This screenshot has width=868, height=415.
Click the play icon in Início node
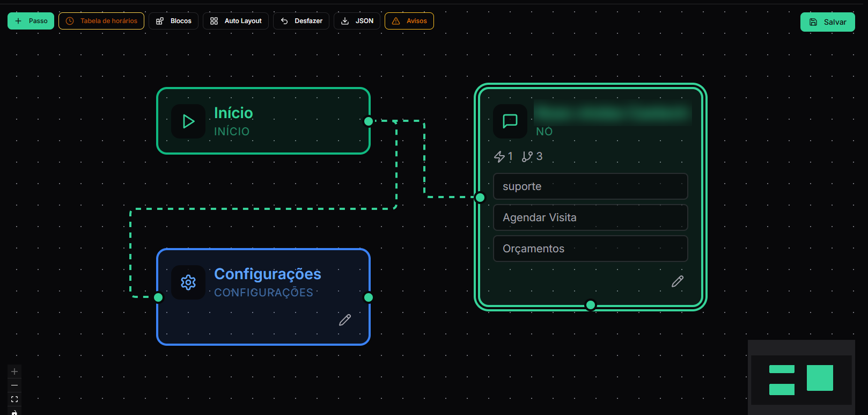[188, 121]
